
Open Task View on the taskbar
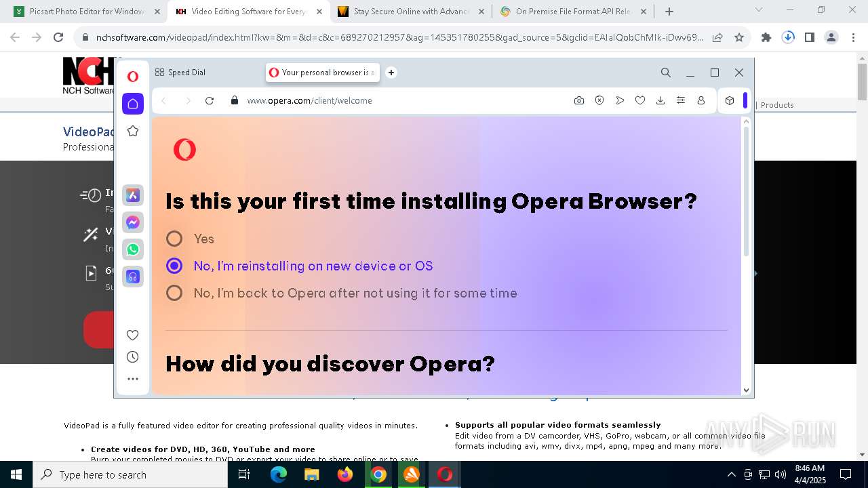pyautogui.click(x=245, y=474)
